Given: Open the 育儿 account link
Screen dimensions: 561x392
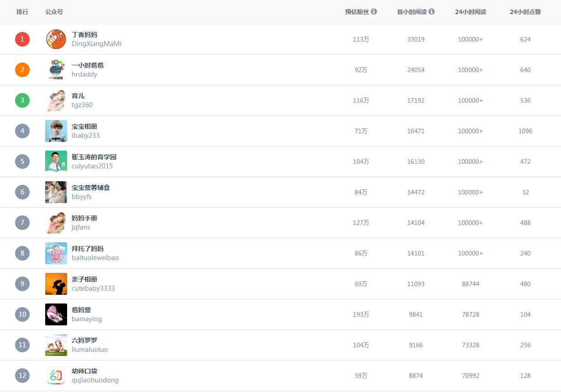Looking at the screenshot, I should pos(78,96).
